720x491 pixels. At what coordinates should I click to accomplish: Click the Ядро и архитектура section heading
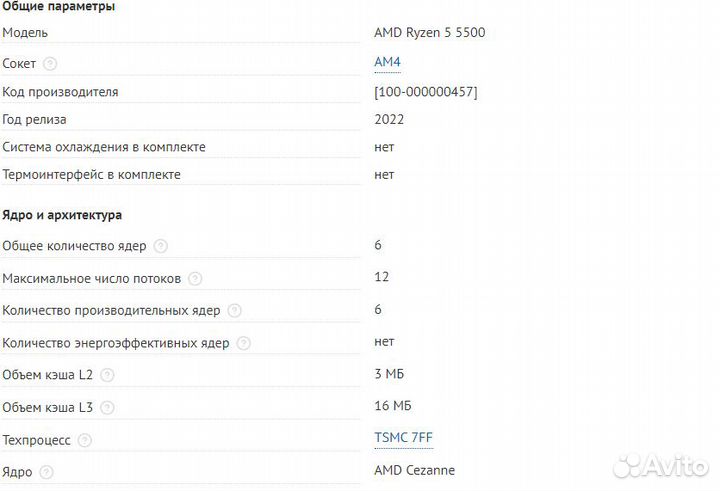pos(62,215)
